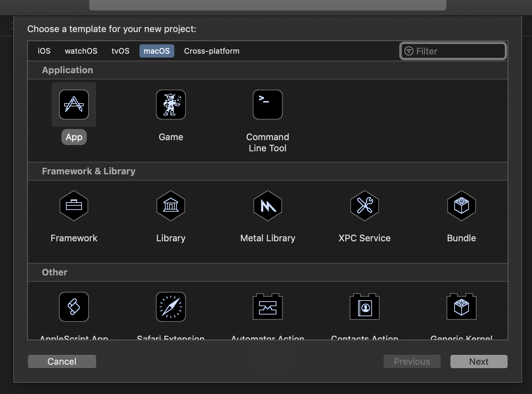
Task: Choose the Game template icon
Action: pos(171,105)
